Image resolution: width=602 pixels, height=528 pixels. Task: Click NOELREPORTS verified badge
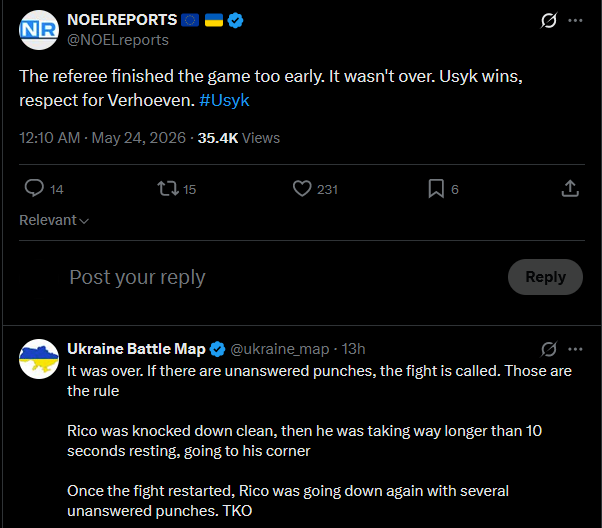pos(235,20)
